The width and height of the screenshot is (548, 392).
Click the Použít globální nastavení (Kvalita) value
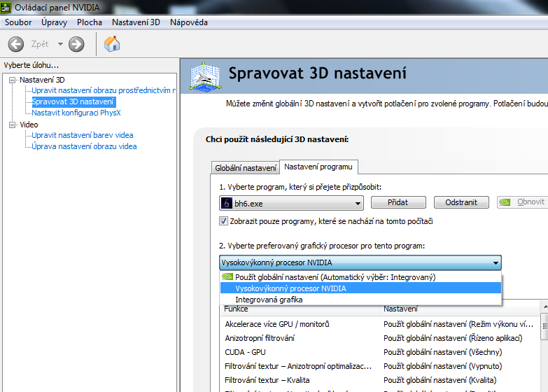coord(440,380)
